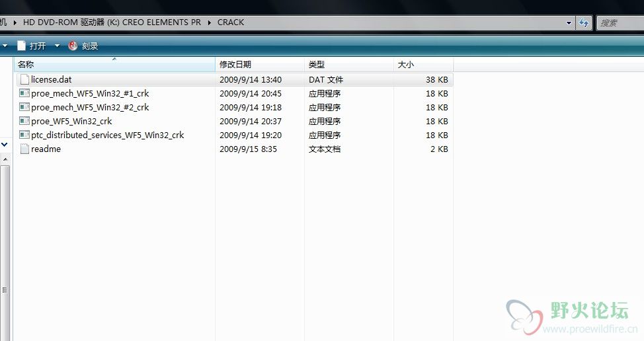The width and height of the screenshot is (644, 341).
Task: Sort by the 修改日期 column header
Action: 260,64
